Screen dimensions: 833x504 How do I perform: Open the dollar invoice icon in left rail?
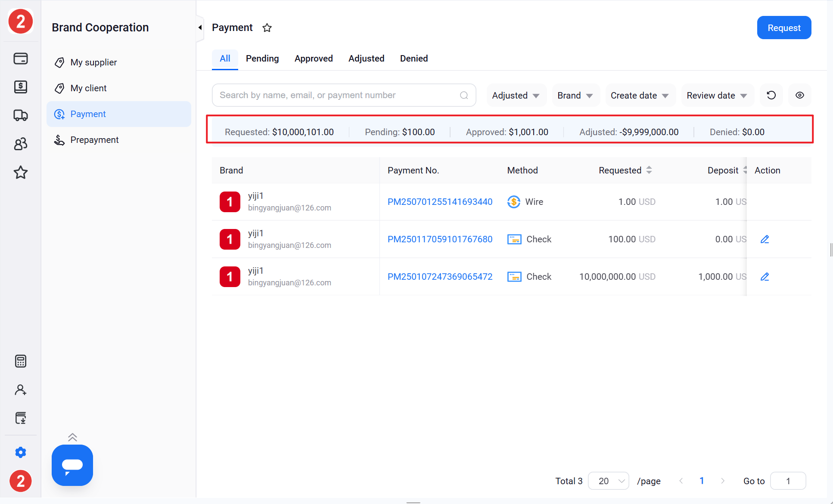coord(21,87)
